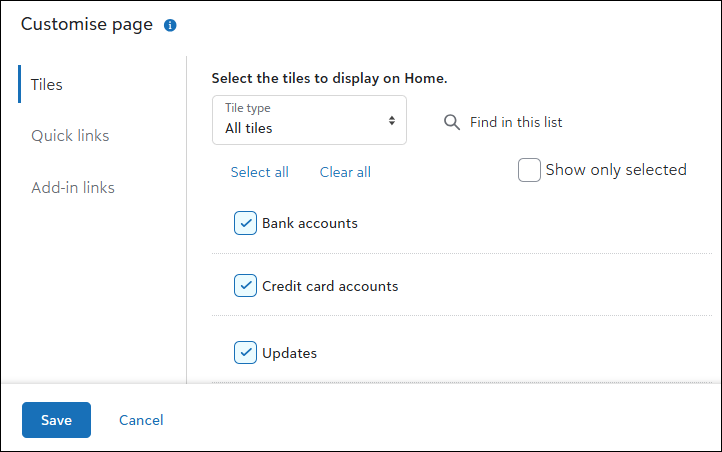Focus the Find in this list field
Image resolution: width=722 pixels, height=452 pixels.
point(516,122)
